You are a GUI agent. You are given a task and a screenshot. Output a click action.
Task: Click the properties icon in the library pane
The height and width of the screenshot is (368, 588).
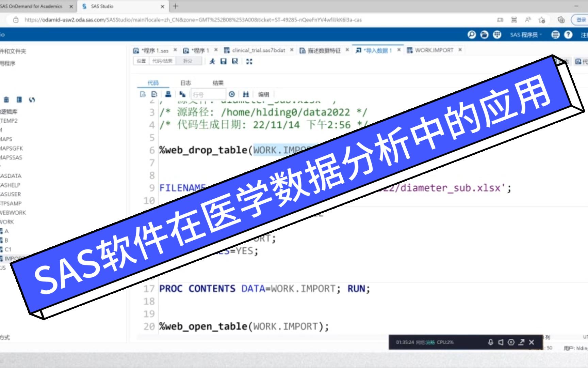(x=19, y=99)
